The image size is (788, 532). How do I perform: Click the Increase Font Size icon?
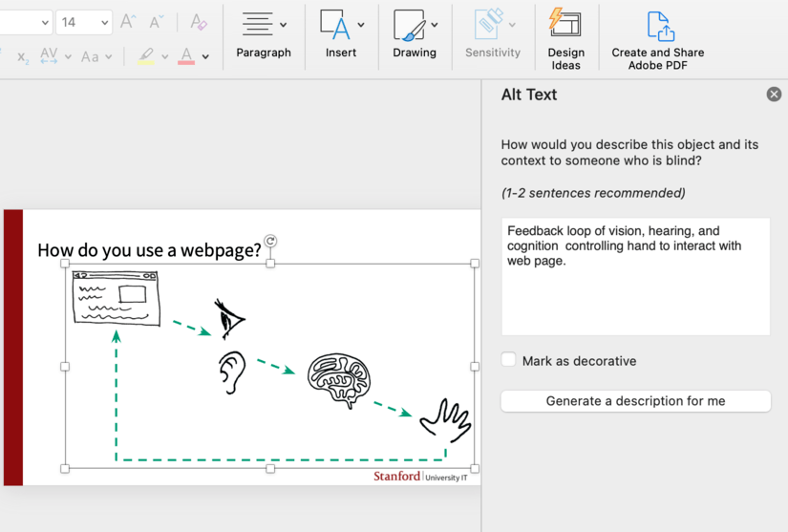click(x=128, y=22)
